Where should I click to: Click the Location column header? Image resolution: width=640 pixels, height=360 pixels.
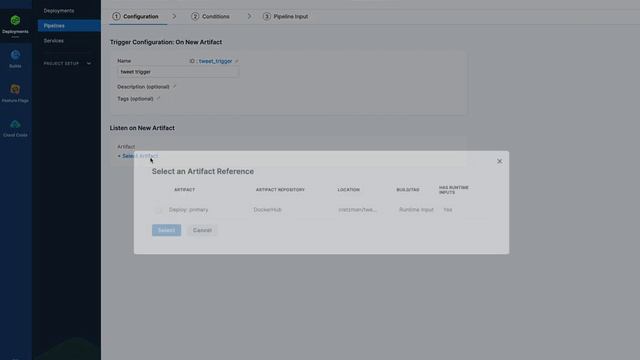(x=349, y=190)
